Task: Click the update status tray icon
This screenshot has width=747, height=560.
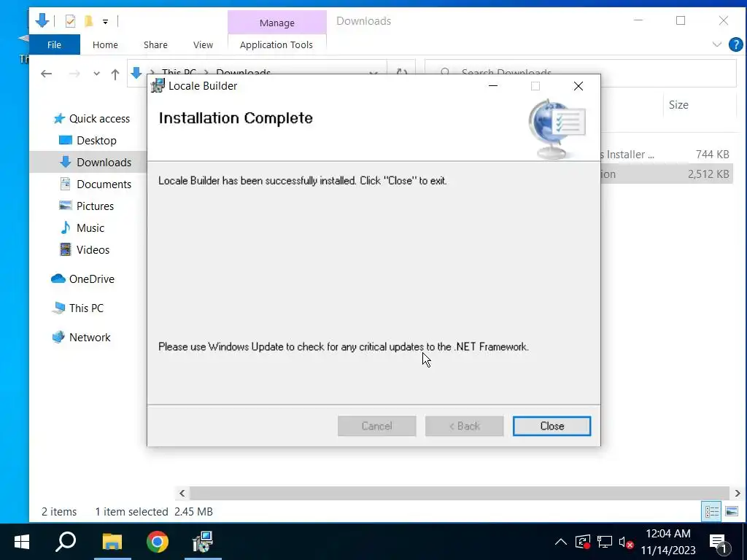Action: (583, 542)
